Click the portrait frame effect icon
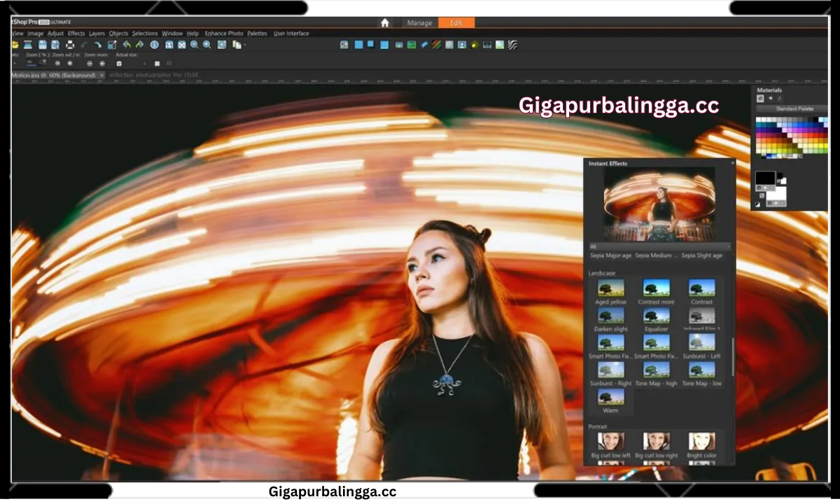The image size is (840, 504). (462, 45)
